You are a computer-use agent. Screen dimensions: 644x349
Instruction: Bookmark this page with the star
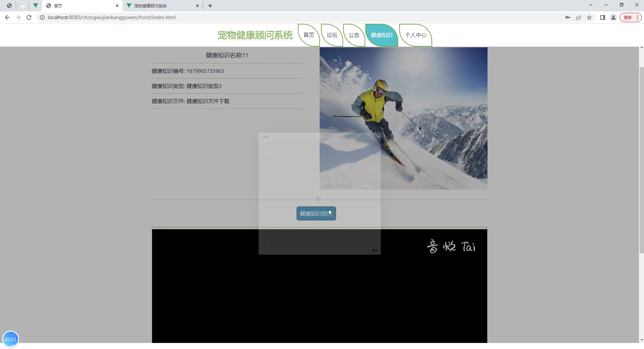(589, 17)
